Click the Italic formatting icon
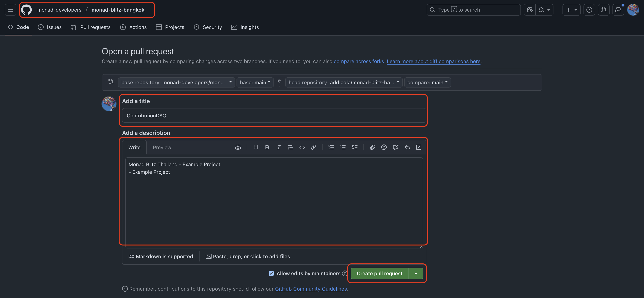Screen dimensions: 644x298 click(x=279, y=147)
